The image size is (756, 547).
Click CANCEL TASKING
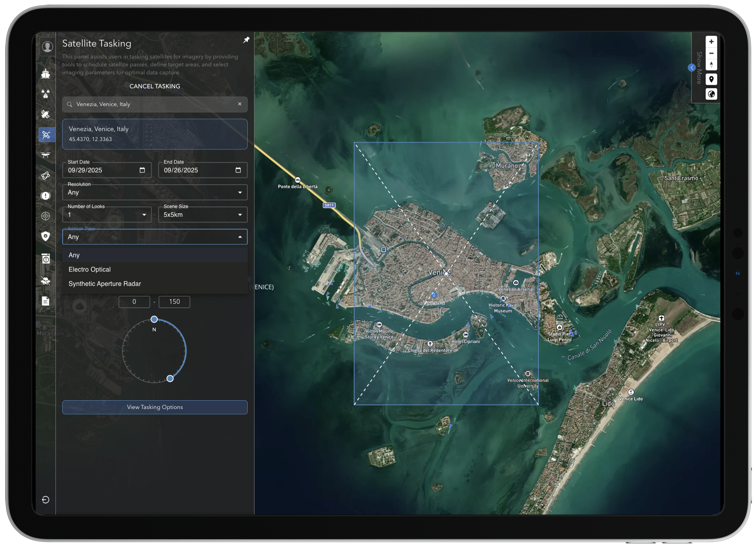[155, 86]
